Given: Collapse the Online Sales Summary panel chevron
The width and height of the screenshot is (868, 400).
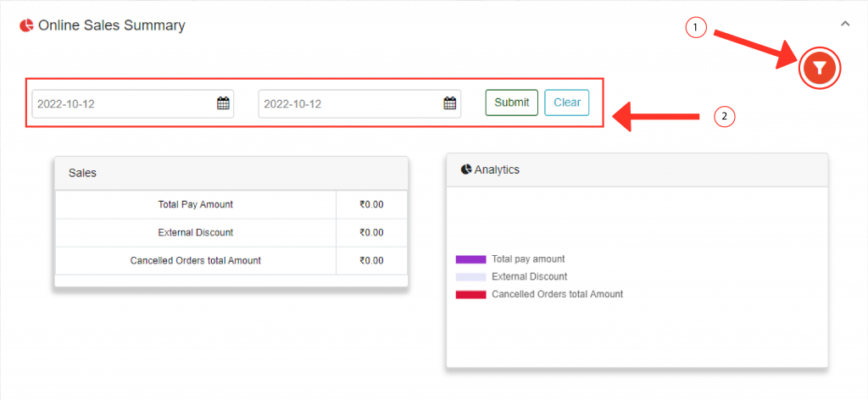Looking at the screenshot, I should [844, 24].
